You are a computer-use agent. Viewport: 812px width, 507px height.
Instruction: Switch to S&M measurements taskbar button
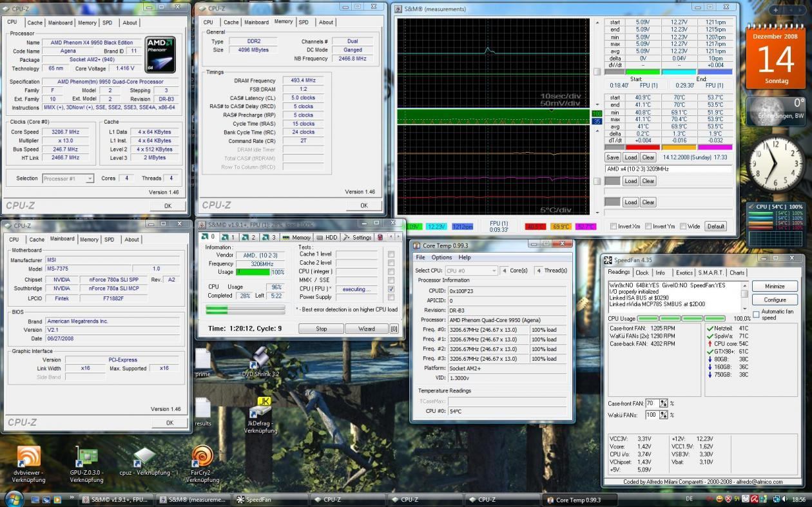click(192, 499)
